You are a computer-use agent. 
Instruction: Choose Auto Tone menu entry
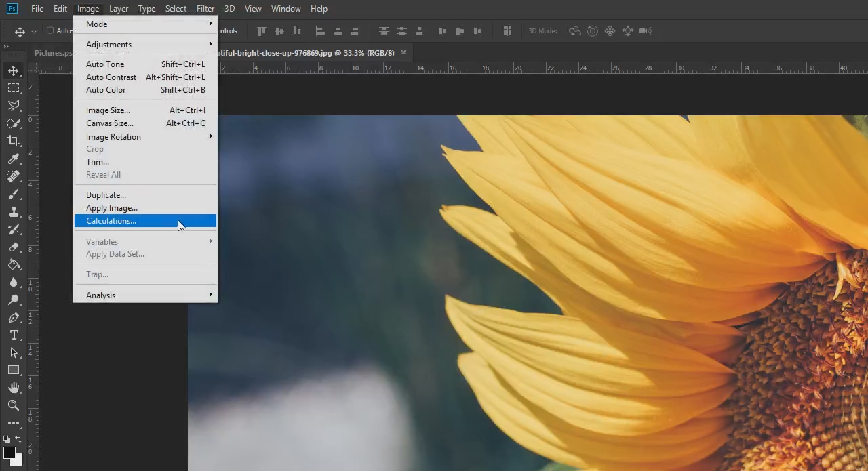[x=145, y=64]
